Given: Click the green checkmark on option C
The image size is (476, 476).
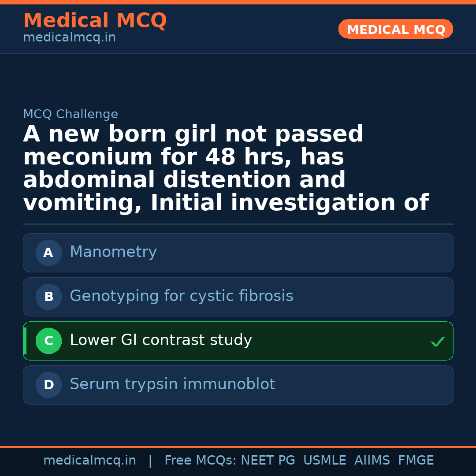Looking at the screenshot, I should pos(437,342).
